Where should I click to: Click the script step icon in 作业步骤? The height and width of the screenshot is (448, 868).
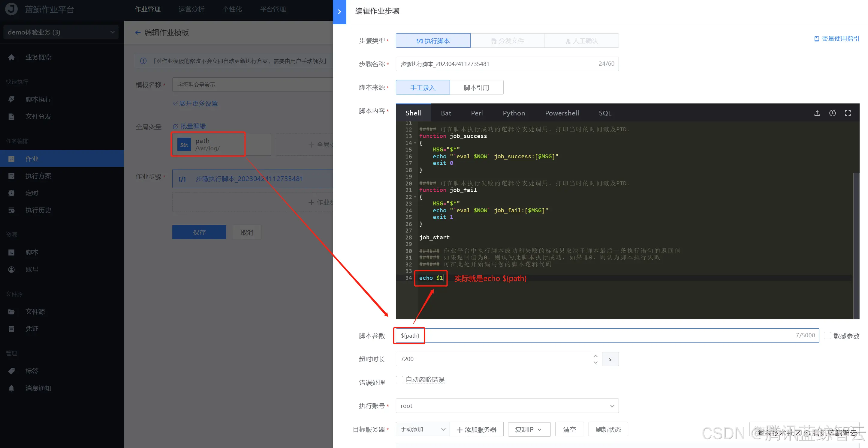182,179
